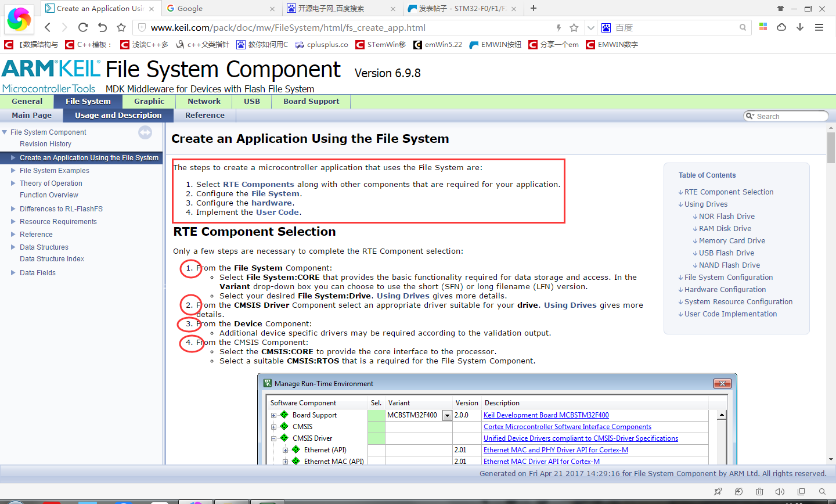Close the Google tab
The image size is (836, 504).
point(273,9)
